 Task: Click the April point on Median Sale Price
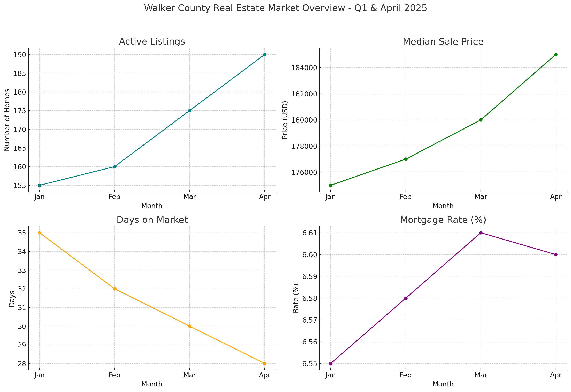556,55
